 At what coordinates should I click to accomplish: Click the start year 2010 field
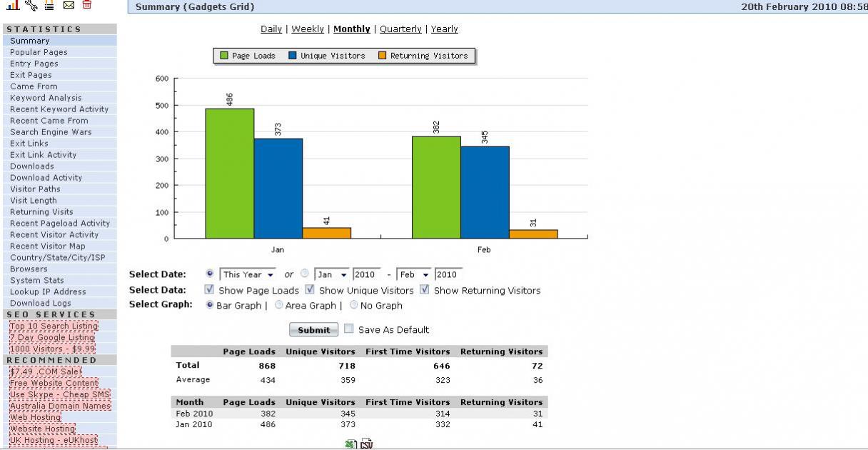point(366,274)
